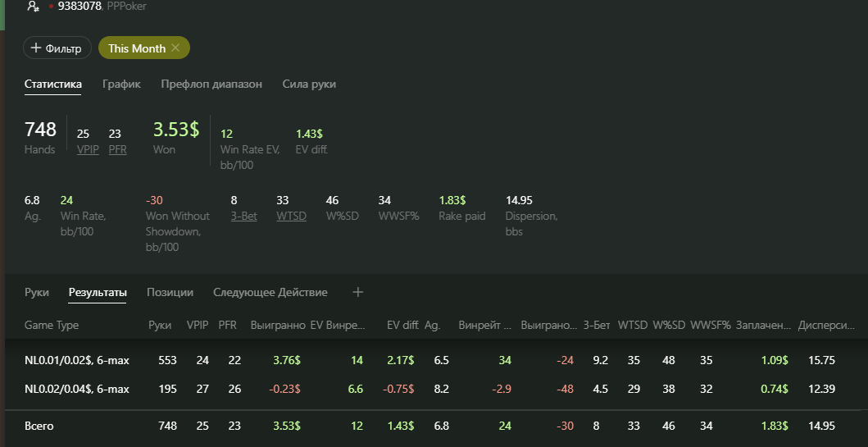Select the This Month filter chip

[x=144, y=48]
